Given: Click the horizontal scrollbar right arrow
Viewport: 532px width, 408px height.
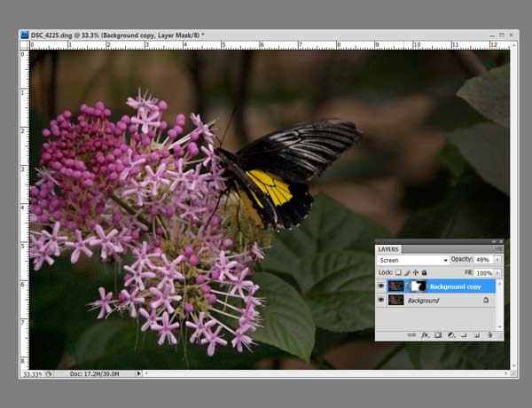Looking at the screenshot, I should tap(506, 373).
